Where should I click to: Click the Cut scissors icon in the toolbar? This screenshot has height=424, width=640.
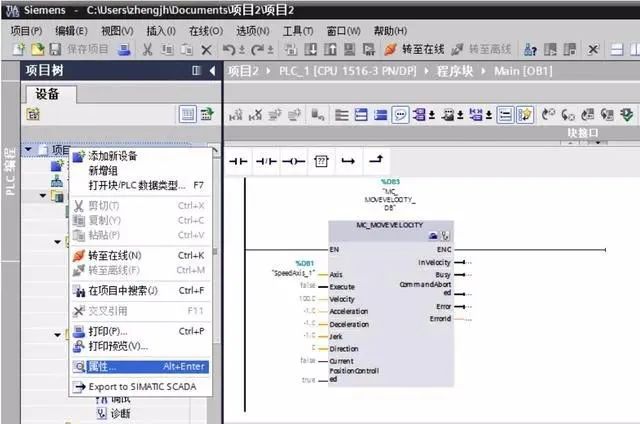(x=147, y=49)
